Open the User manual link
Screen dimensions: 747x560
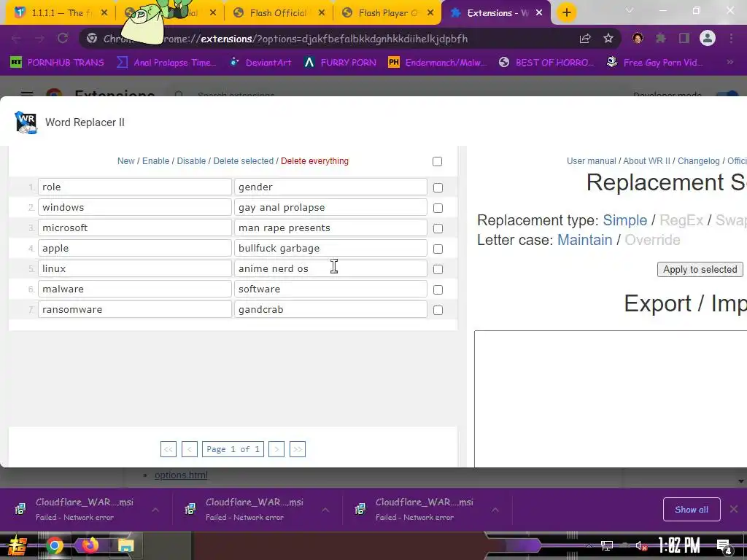591,161
